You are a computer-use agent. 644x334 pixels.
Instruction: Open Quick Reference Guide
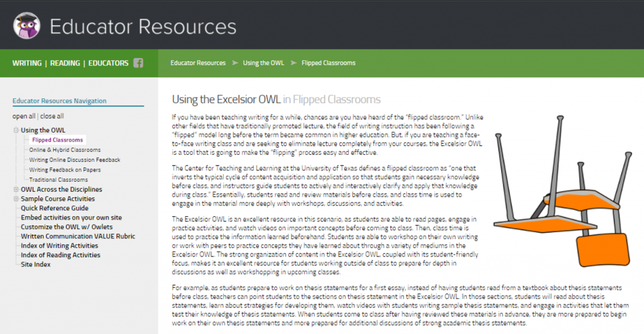pyautogui.click(x=55, y=208)
